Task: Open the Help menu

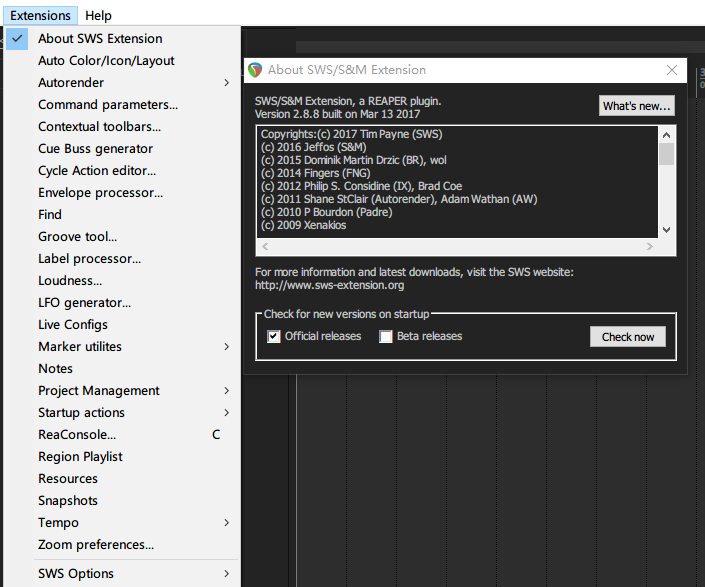Action: 98,15
